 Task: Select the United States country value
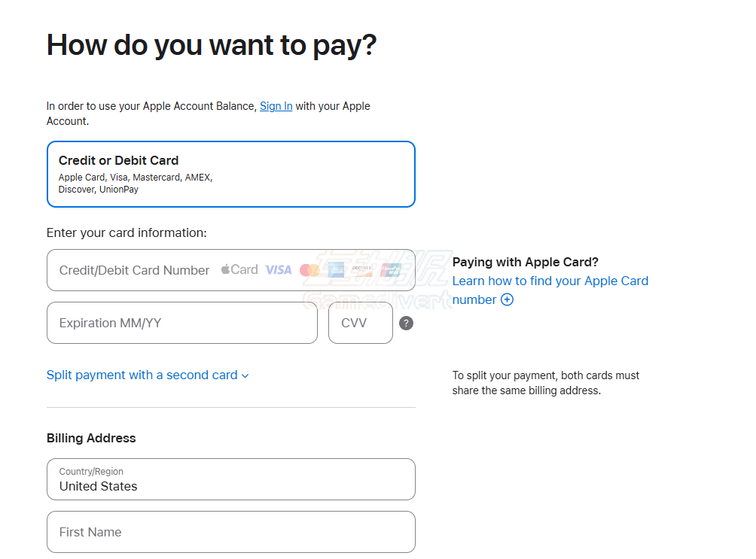97,486
